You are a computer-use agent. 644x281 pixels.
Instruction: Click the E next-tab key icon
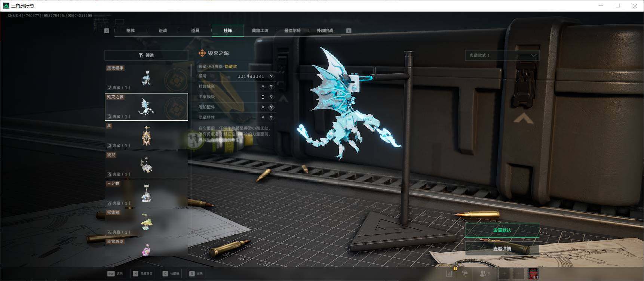coord(349,31)
